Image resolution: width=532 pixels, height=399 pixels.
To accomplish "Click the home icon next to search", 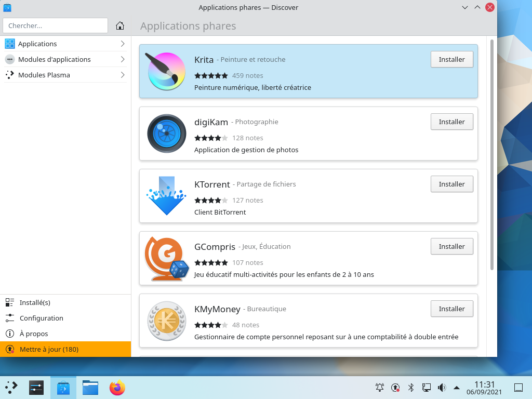I will [x=120, y=26].
